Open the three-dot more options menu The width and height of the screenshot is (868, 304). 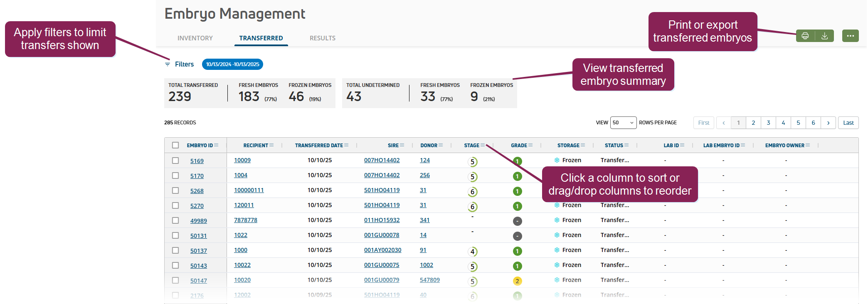click(x=850, y=36)
